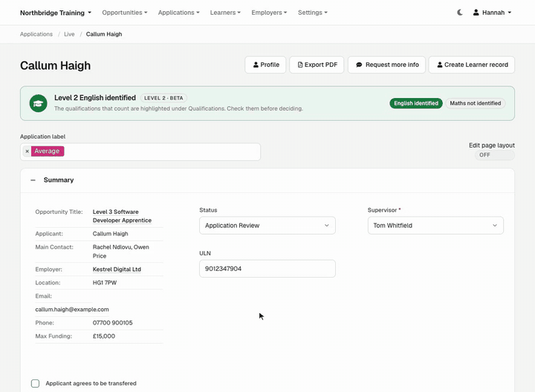The image size is (535, 392).
Task: Open Level 3 Software Developer Apprentice link
Action: click(122, 216)
